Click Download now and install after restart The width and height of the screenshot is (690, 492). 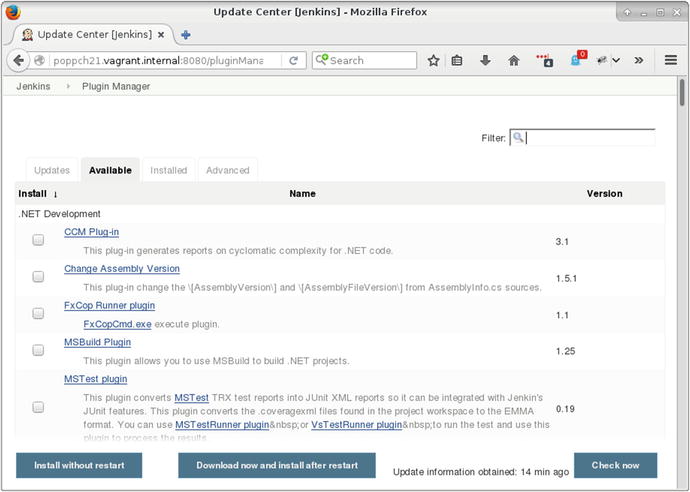pos(277,465)
